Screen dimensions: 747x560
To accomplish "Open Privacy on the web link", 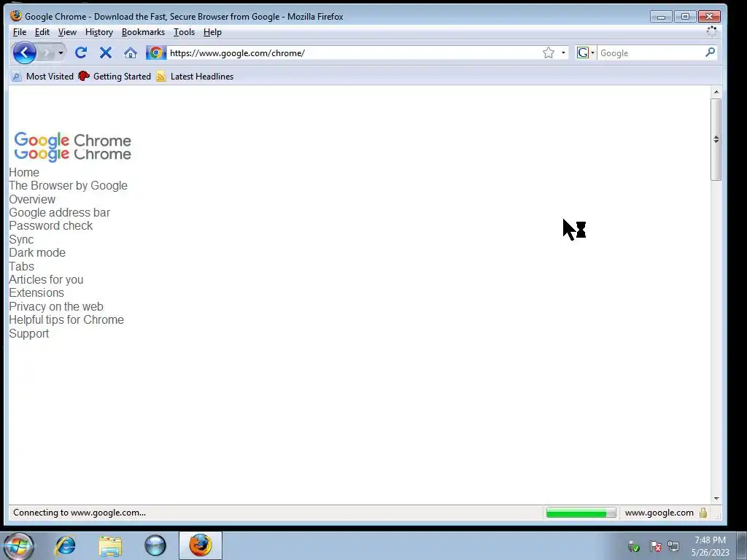I will point(56,307).
